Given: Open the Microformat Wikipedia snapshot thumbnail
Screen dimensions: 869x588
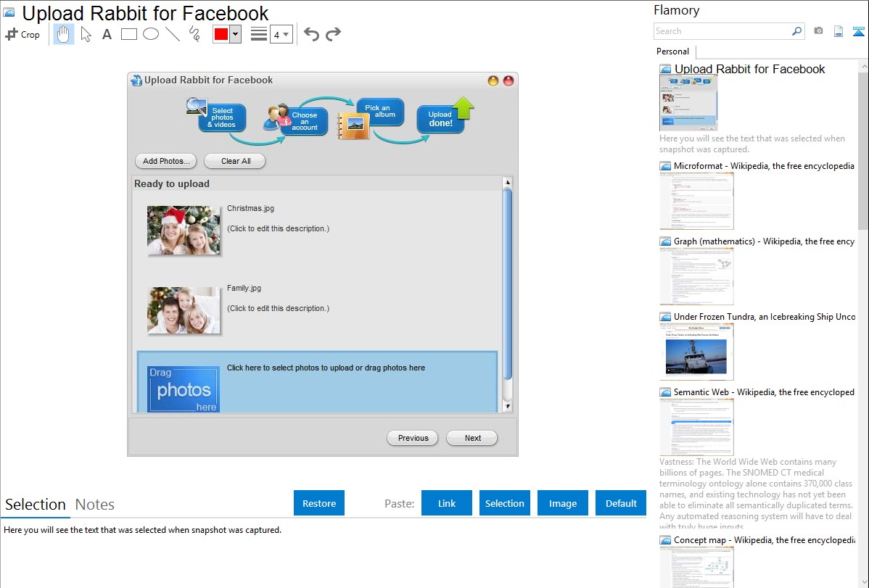Looking at the screenshot, I should [696, 201].
